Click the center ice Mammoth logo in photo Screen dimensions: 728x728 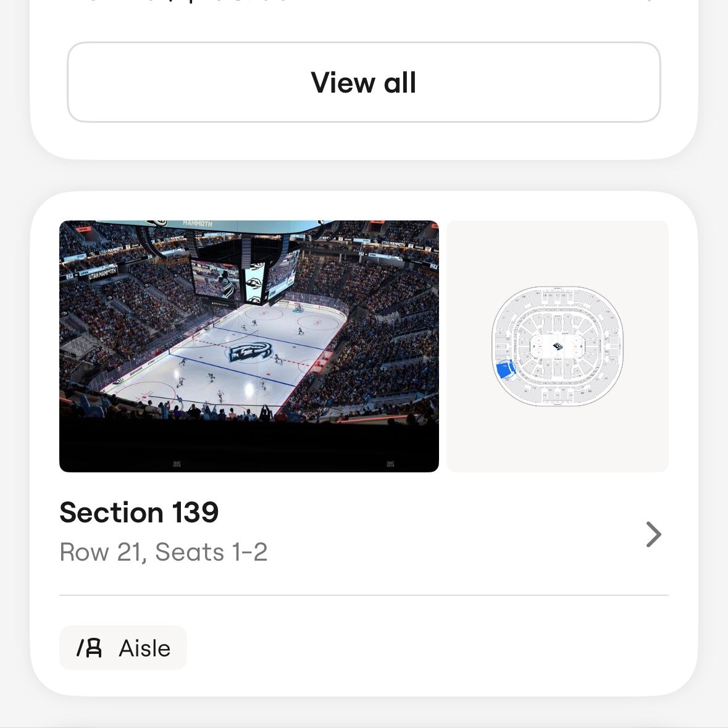[x=250, y=353]
